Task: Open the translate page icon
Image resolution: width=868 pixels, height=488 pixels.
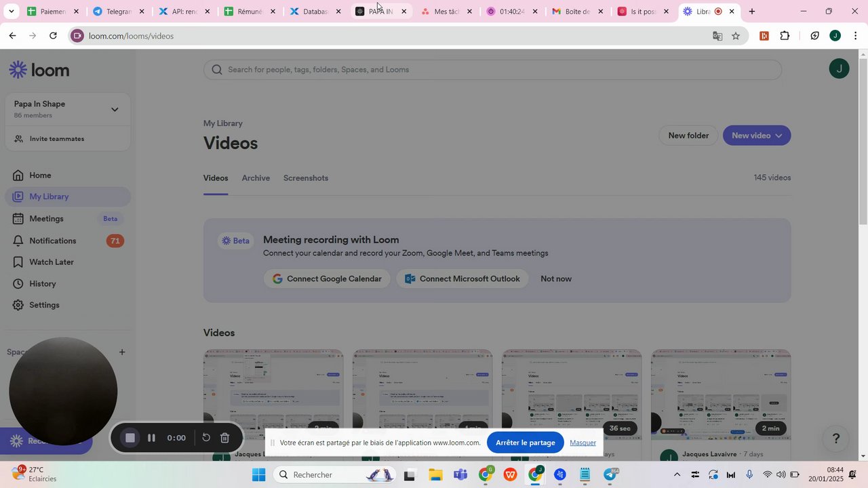Action: click(717, 36)
